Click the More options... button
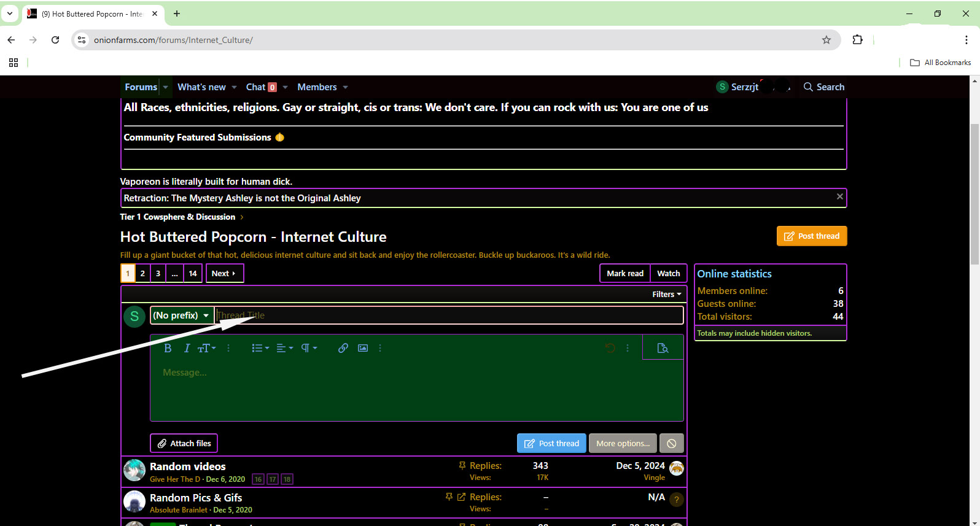This screenshot has height=526, width=980. coord(623,443)
